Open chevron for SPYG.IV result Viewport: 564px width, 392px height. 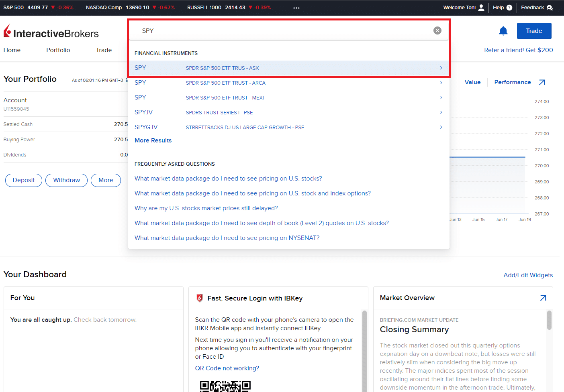click(x=441, y=127)
